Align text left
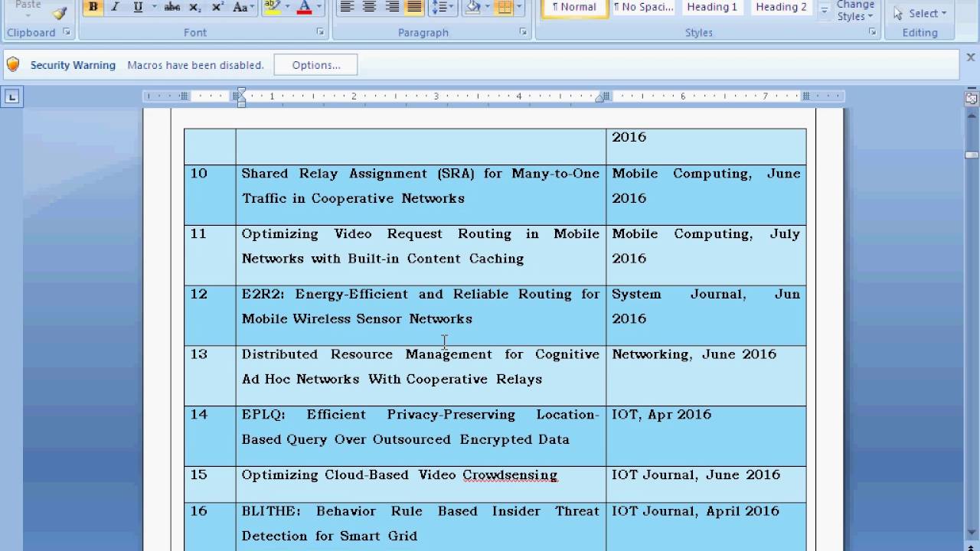This screenshot has height=551, width=980. click(x=347, y=7)
